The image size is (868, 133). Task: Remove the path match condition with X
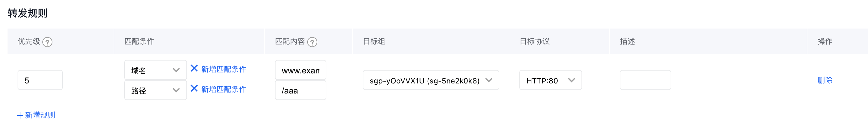click(194, 88)
